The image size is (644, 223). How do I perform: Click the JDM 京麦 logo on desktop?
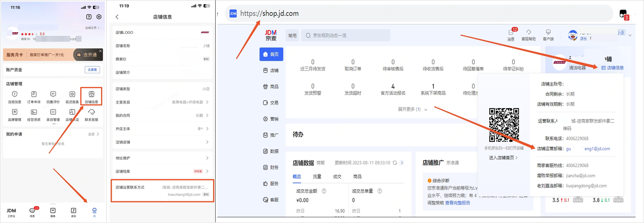[271, 36]
